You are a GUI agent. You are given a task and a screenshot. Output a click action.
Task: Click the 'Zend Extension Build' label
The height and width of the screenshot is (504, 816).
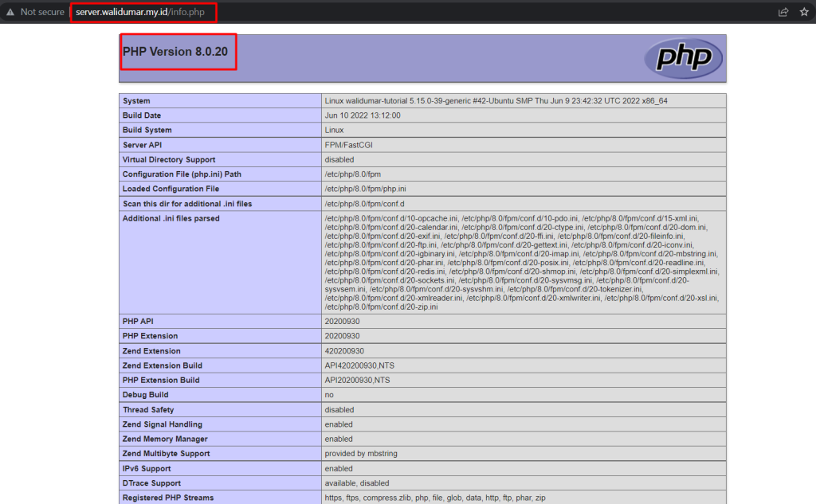(x=163, y=365)
